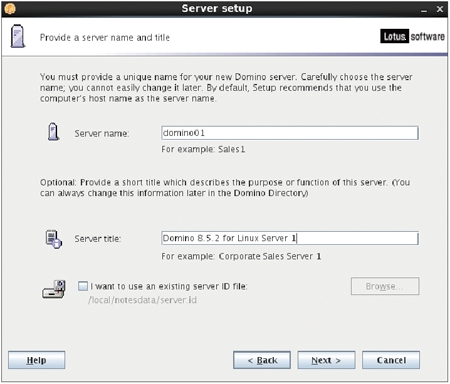Click the 'Provide a server name and title' heading

click(105, 37)
